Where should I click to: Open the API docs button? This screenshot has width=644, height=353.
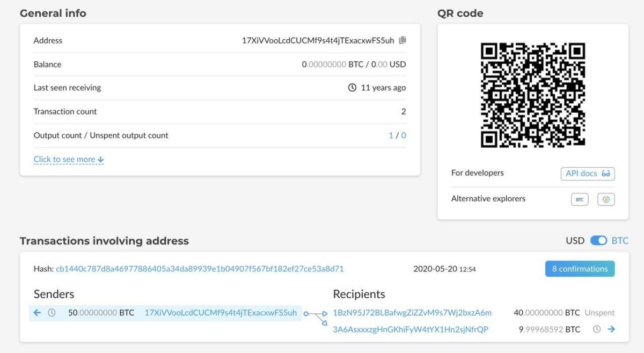tap(588, 174)
